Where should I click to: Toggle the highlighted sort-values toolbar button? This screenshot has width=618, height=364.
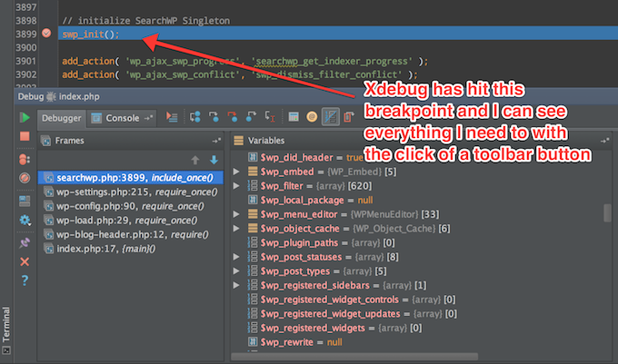click(x=331, y=117)
